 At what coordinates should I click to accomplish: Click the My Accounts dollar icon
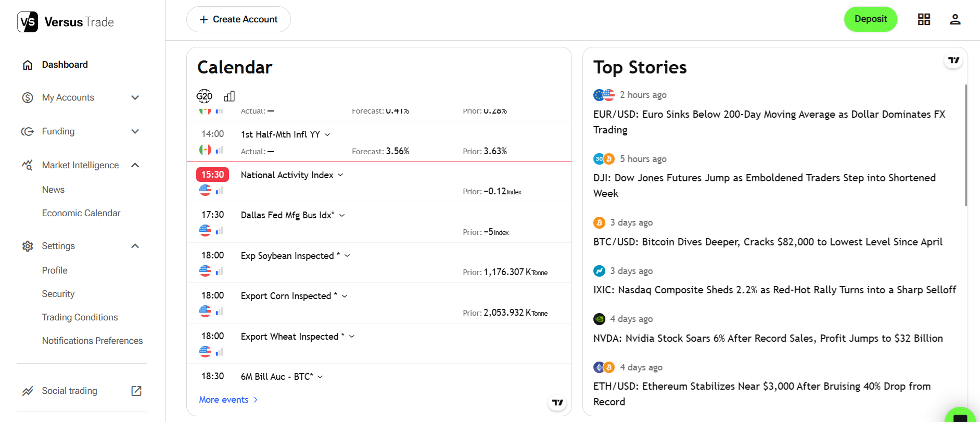pyautogui.click(x=28, y=97)
